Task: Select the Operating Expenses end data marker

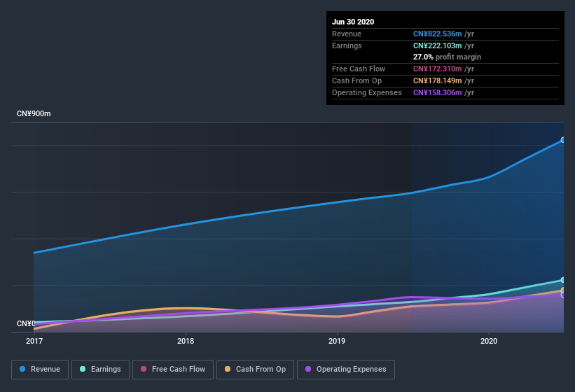Action: tap(563, 295)
